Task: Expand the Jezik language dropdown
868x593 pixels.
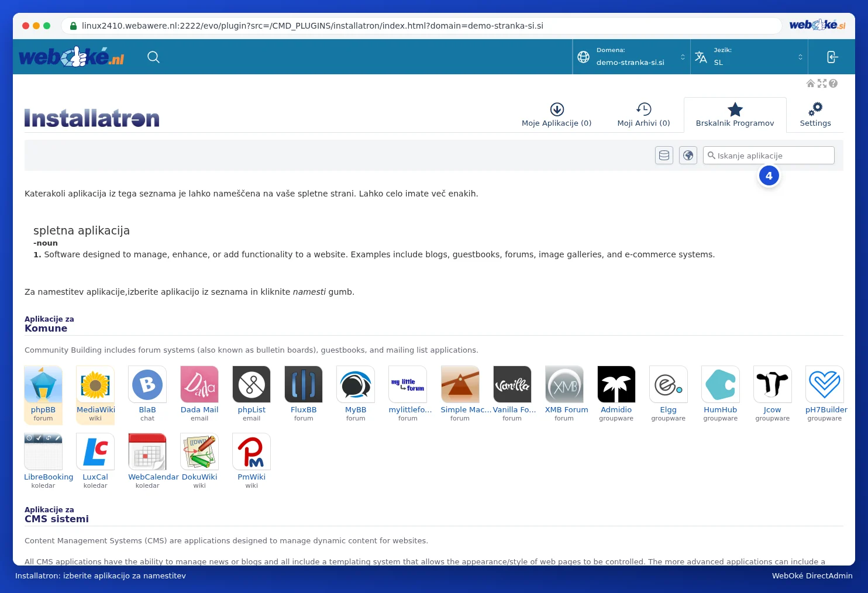Action: tap(749, 57)
